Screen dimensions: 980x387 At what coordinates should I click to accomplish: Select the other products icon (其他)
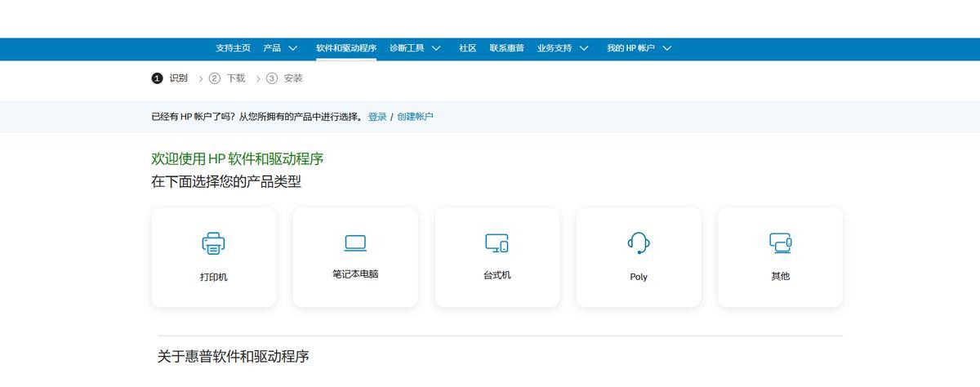pyautogui.click(x=780, y=242)
